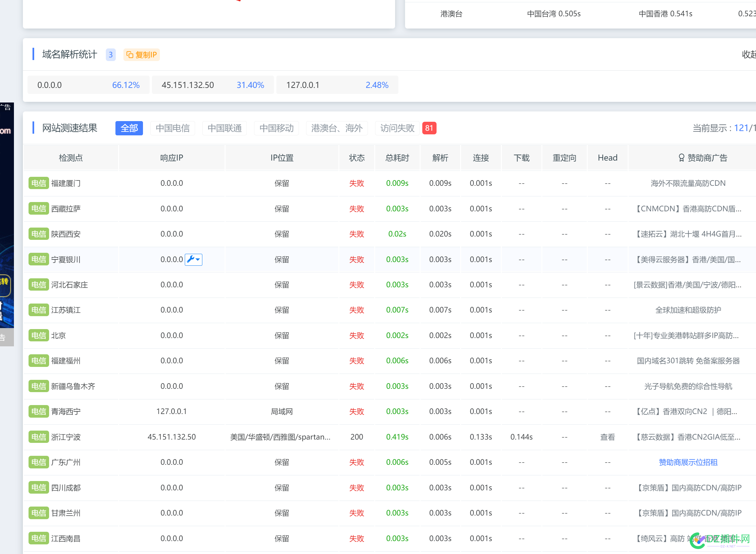
Task: Click the 电信 tag in 浙江宁波 row
Action: point(38,437)
